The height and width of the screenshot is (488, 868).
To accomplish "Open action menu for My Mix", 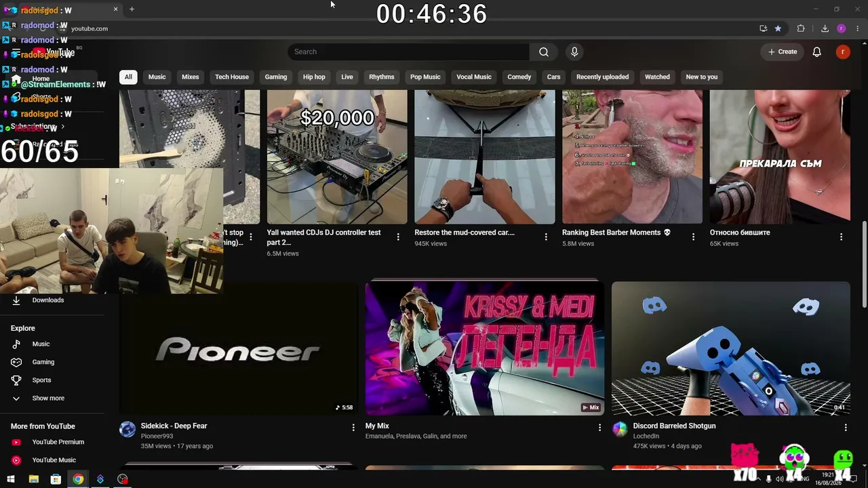I will pyautogui.click(x=599, y=428).
